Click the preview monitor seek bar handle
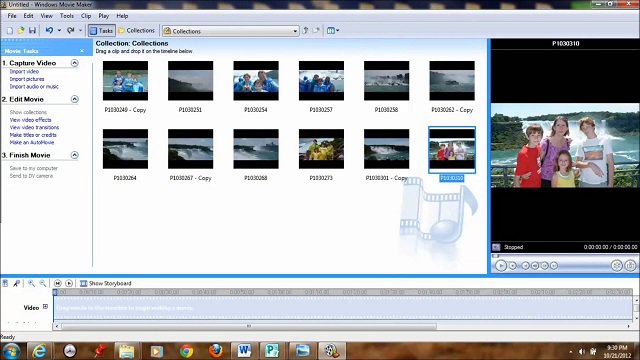This screenshot has width=640, height=360. click(x=495, y=256)
